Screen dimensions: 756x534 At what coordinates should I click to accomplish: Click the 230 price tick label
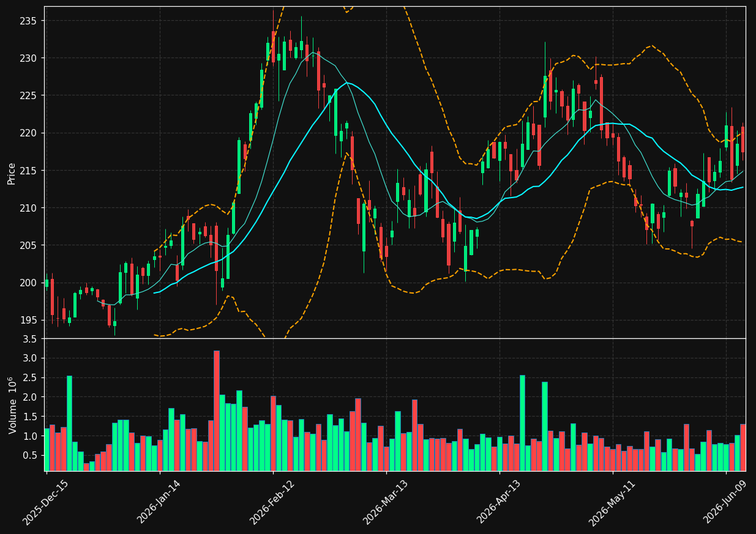click(29, 58)
